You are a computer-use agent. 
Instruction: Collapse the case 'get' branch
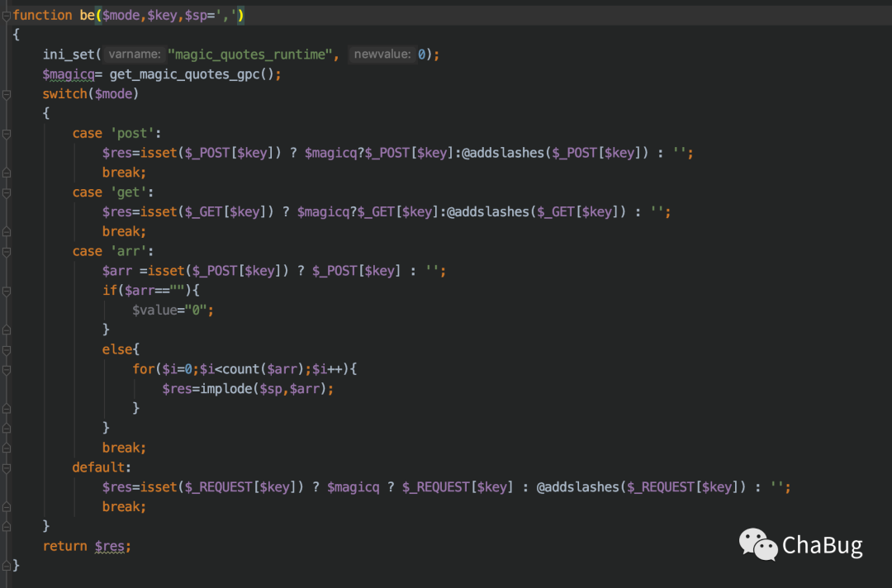7,192
